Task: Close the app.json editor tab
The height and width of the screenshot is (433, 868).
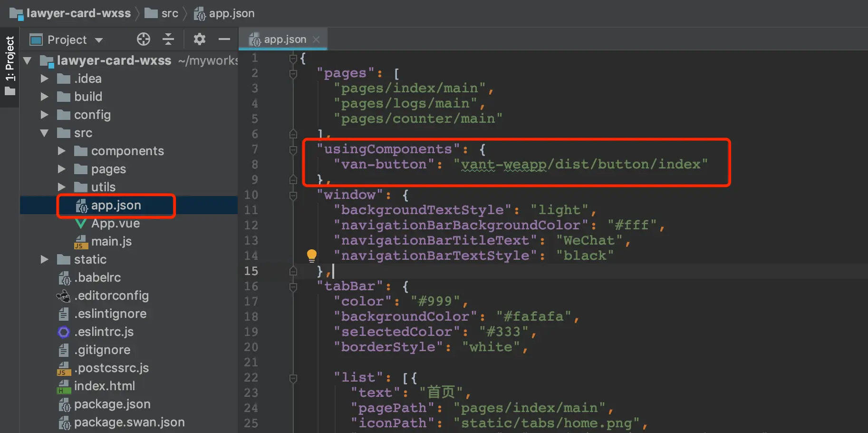Action: [316, 39]
